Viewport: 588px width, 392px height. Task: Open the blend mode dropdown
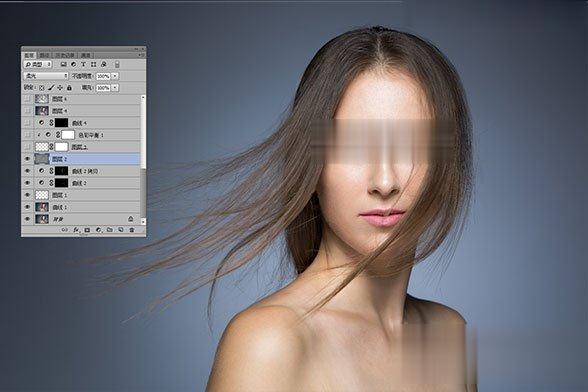click(46, 76)
